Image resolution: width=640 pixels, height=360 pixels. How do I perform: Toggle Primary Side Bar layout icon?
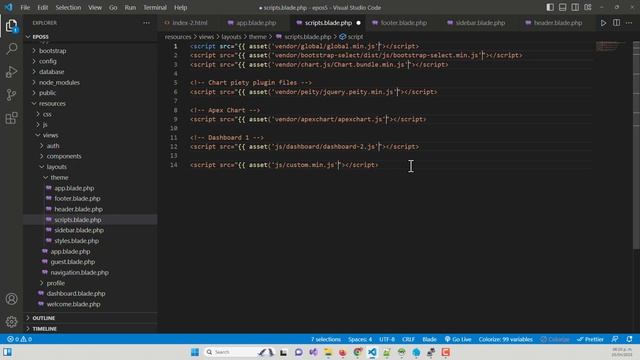pos(550,7)
